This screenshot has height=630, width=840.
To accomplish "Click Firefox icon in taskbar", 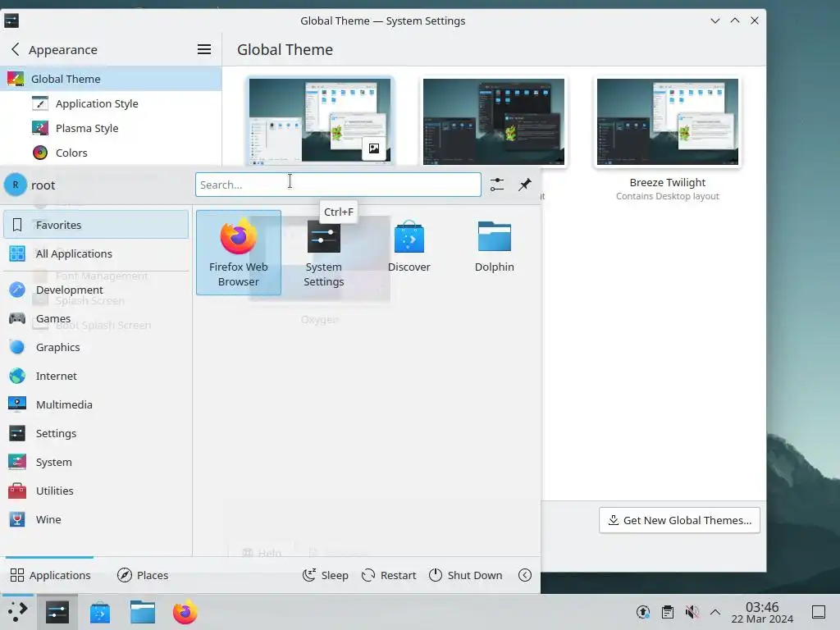I will 185,612.
